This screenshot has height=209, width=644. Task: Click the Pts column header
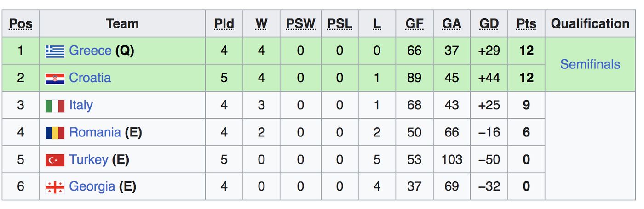pos(526,23)
